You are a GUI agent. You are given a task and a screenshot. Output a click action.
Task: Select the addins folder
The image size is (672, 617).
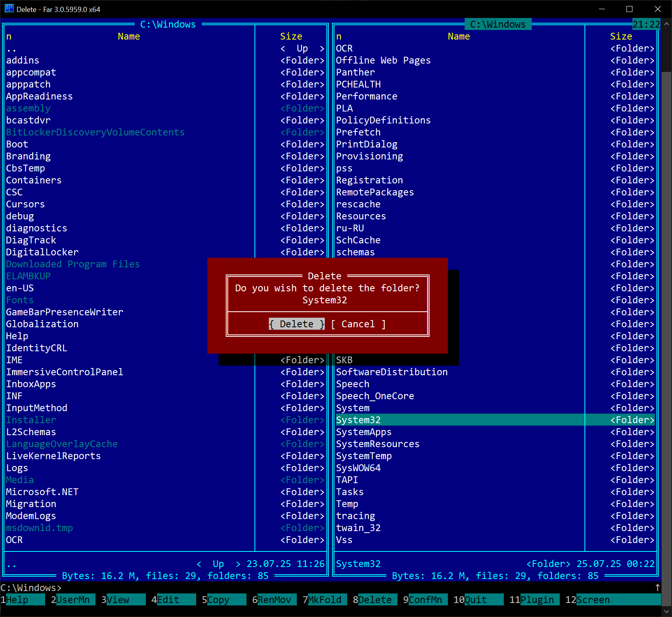click(165, 60)
